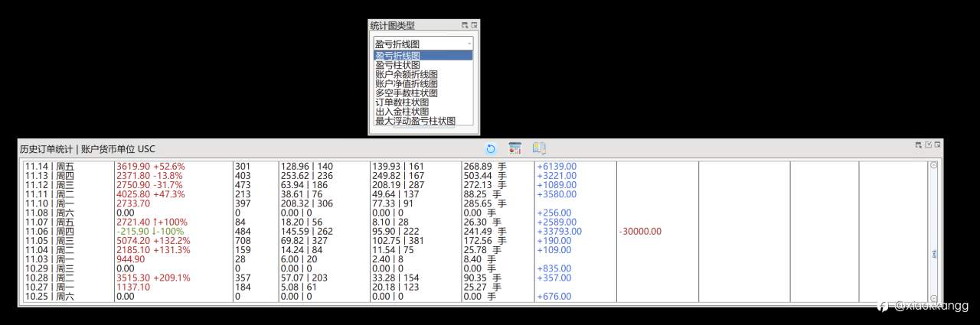Click scroll-down arrow of statistics table scrollbar

pos(933,299)
